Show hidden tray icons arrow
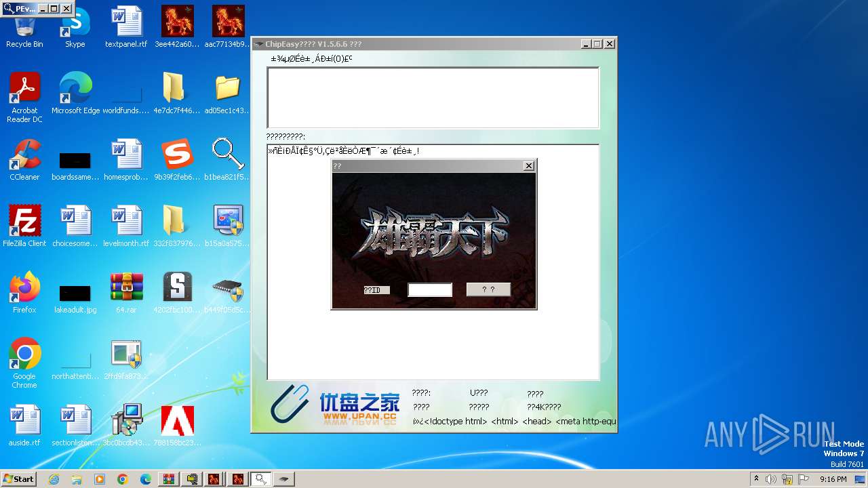 (x=757, y=479)
